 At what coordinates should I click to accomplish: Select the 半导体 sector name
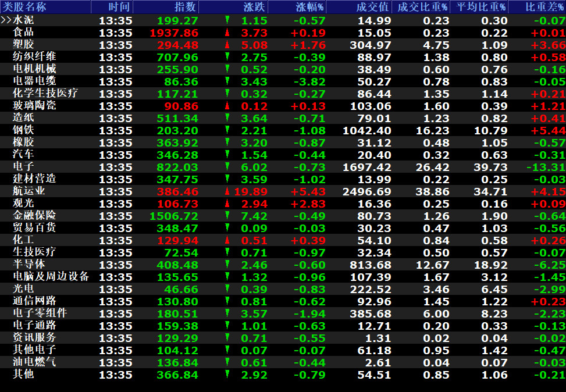coord(29,264)
